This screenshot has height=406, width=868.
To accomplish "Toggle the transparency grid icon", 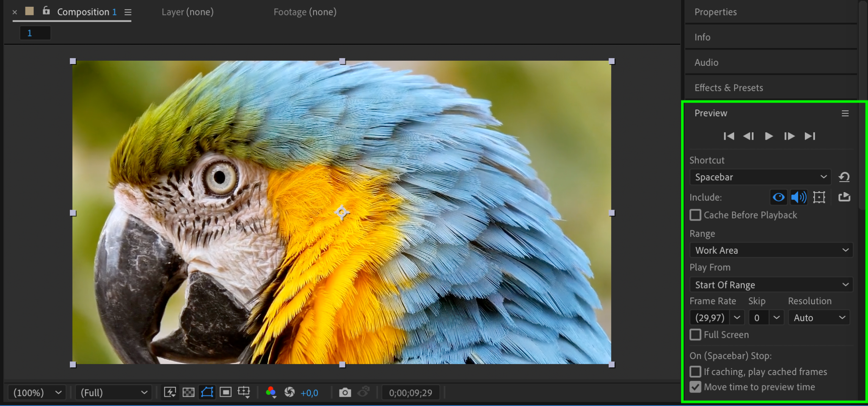I will (x=188, y=392).
